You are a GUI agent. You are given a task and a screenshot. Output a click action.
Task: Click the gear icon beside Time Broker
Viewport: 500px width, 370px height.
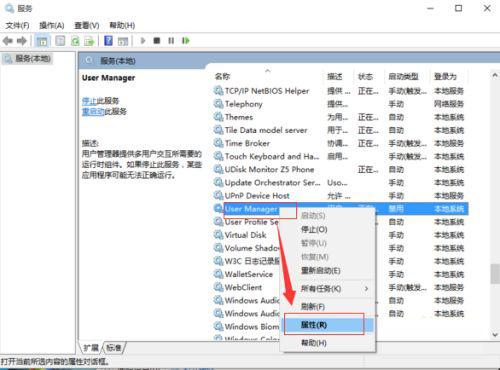point(218,143)
